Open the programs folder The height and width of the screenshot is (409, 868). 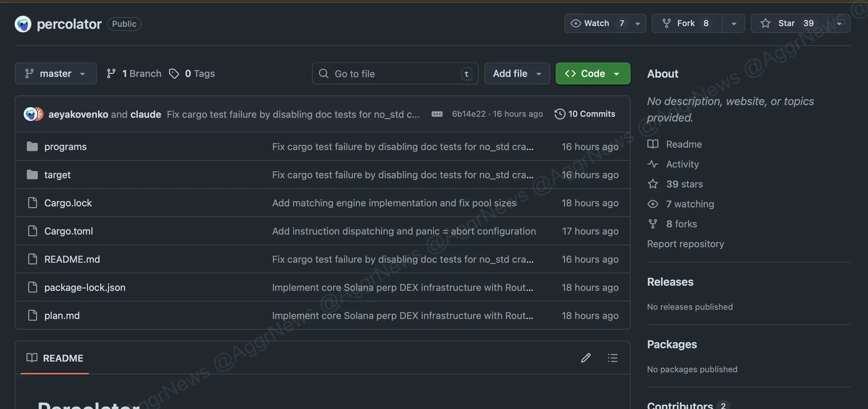[65, 147]
